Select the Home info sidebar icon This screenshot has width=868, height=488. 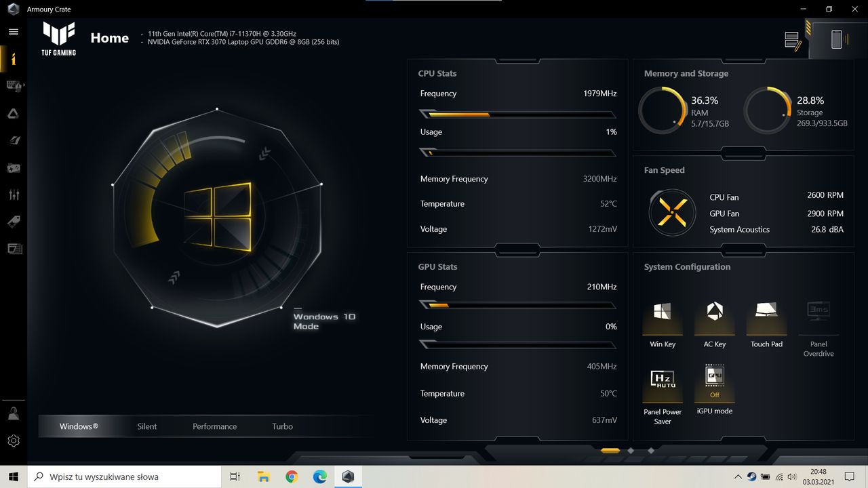click(13, 59)
